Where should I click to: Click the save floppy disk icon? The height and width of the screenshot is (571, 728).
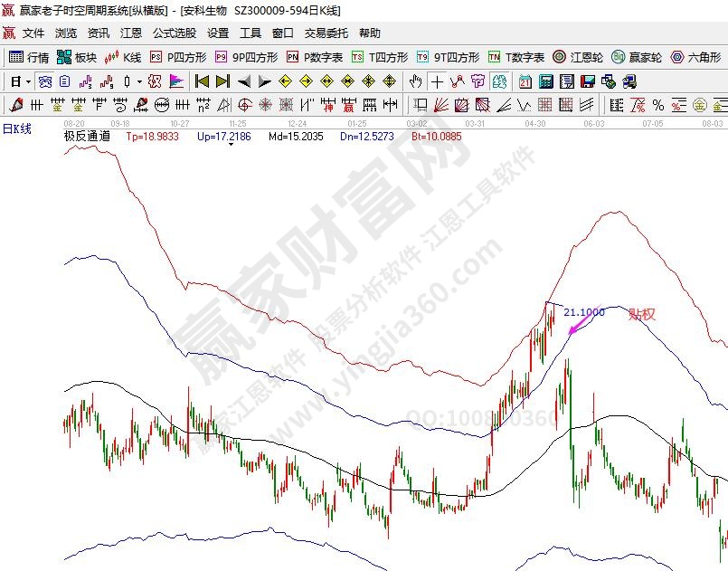tap(588, 81)
